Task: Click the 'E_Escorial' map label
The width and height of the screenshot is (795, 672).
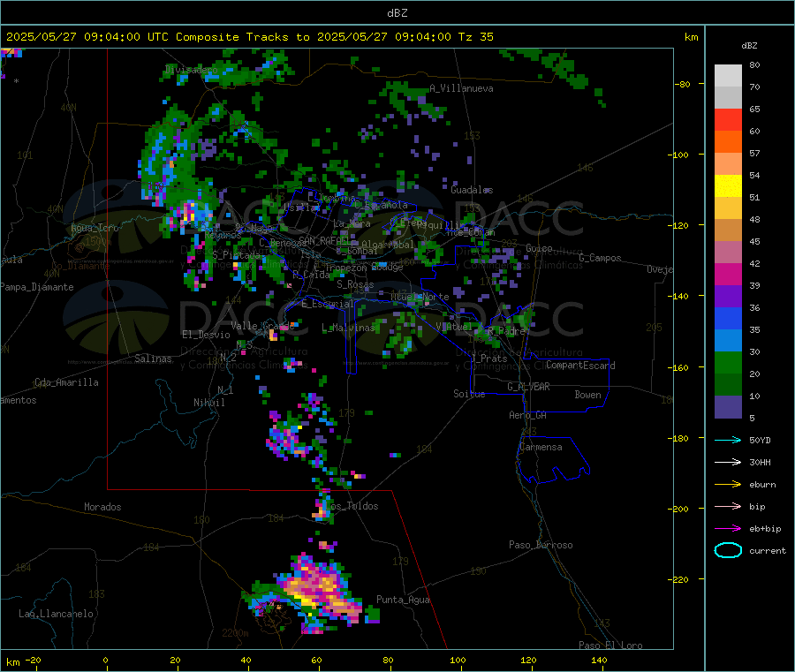Action: point(328,304)
